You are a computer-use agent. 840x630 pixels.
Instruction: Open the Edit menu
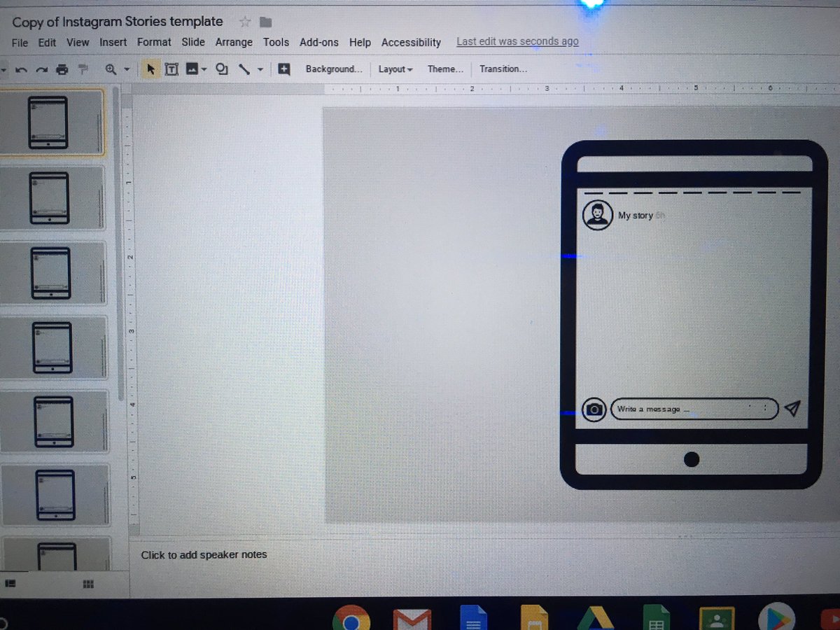(47, 43)
